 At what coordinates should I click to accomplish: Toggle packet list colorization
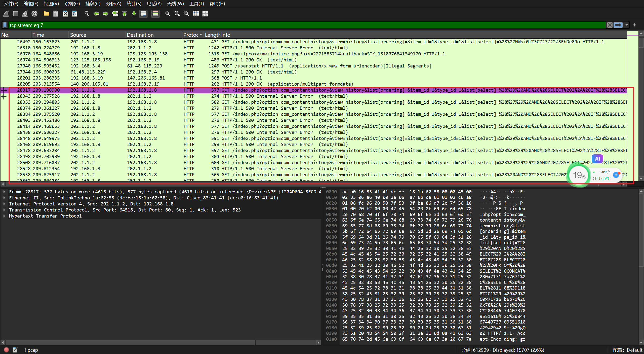pos(155,14)
